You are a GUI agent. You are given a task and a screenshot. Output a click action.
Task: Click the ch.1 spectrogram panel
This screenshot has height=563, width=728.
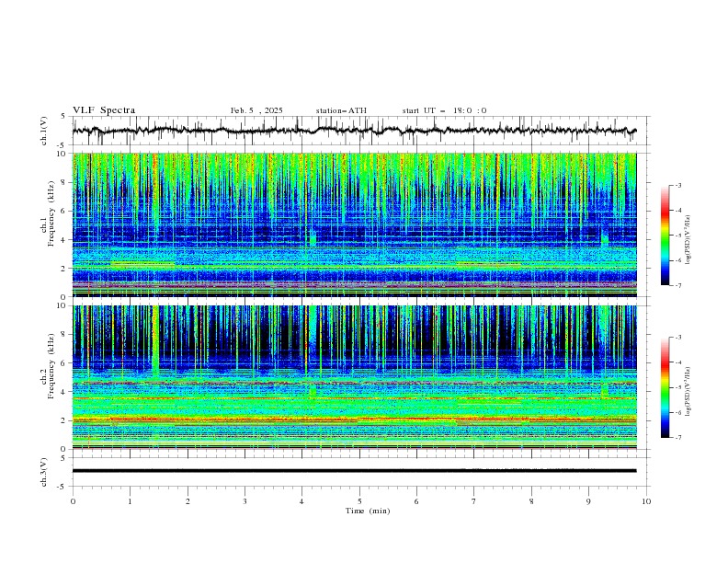tap(355, 224)
